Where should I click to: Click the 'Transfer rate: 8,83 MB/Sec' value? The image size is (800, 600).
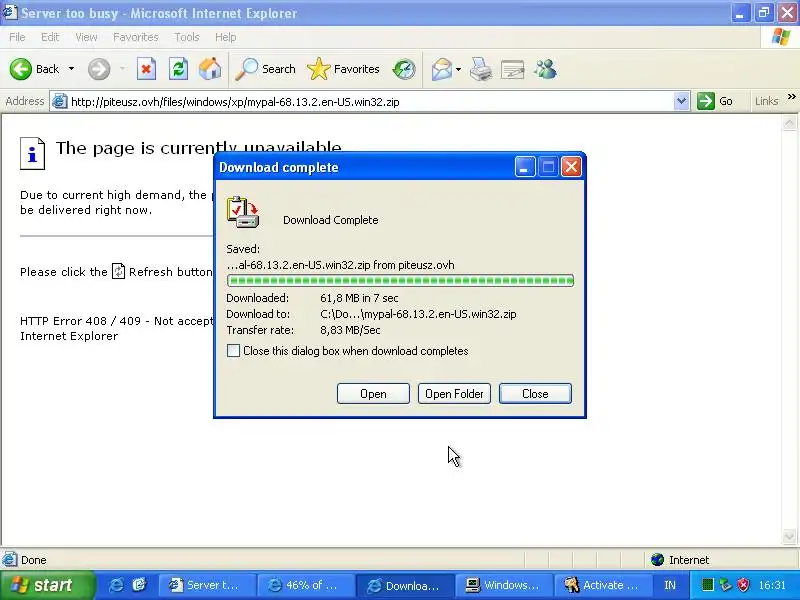click(x=350, y=330)
